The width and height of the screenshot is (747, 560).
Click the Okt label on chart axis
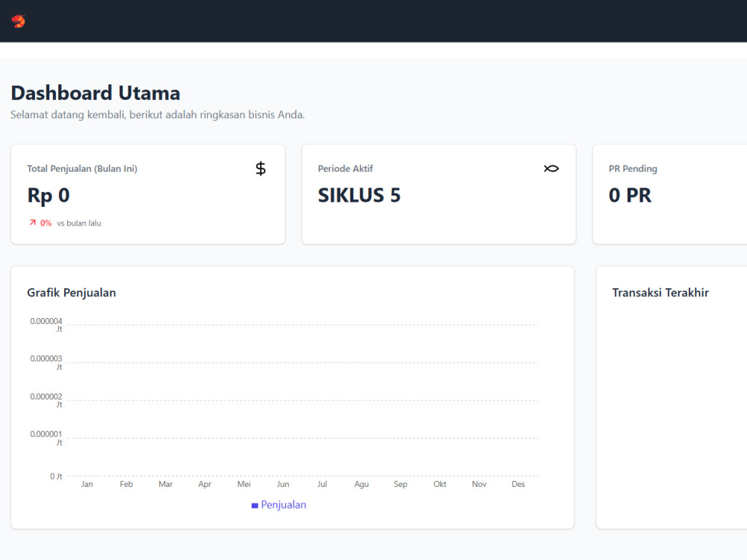(440, 484)
